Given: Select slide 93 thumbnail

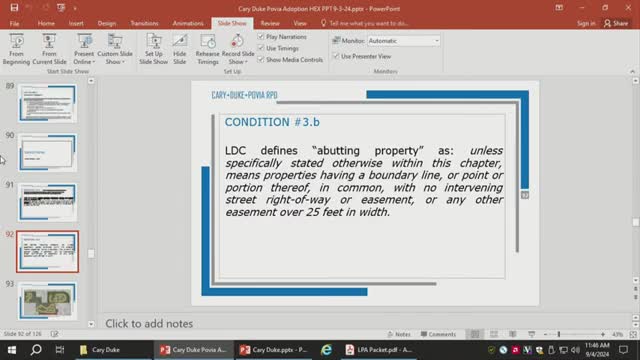Looking at the screenshot, I should [x=47, y=301].
